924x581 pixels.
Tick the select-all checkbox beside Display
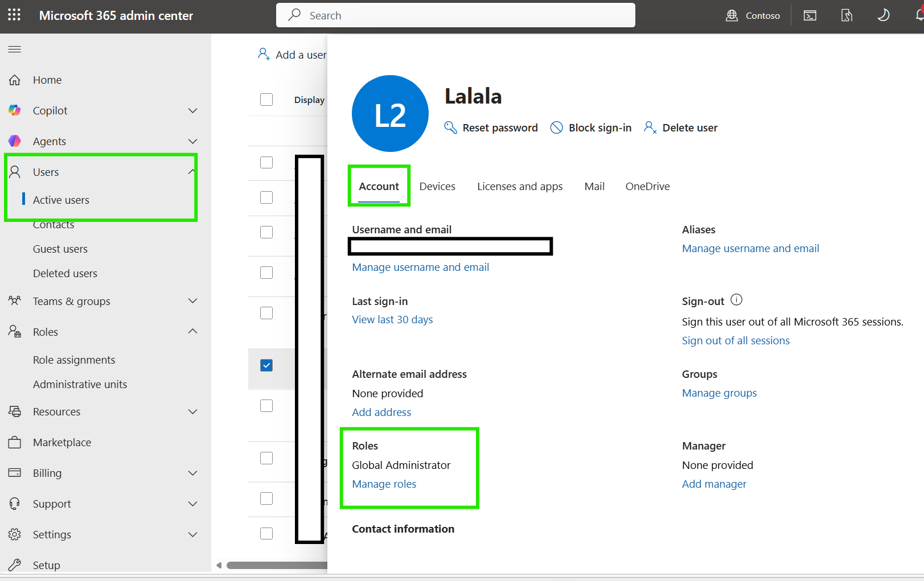pos(266,100)
